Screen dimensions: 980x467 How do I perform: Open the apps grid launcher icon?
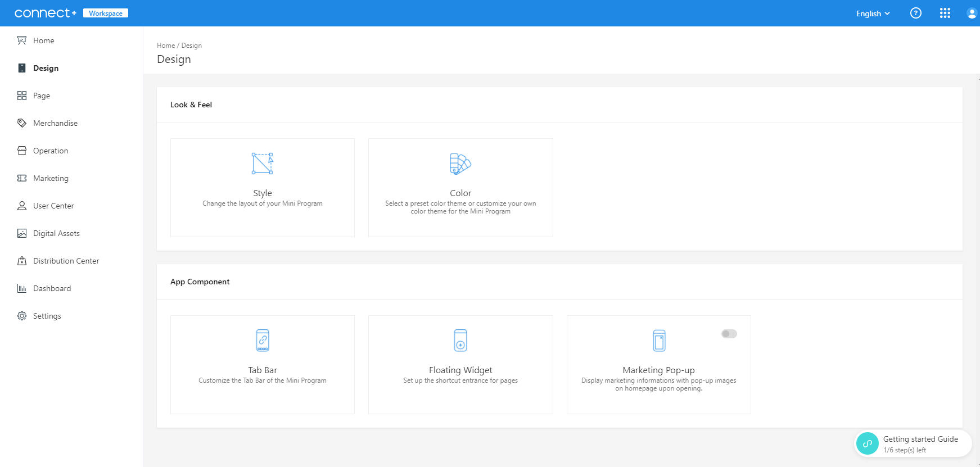[x=945, y=13]
